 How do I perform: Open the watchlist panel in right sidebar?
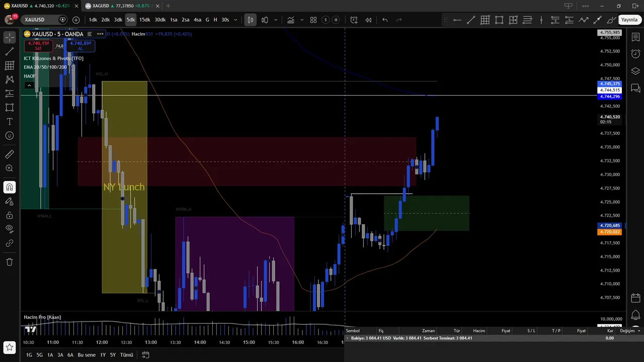pyautogui.click(x=635, y=38)
